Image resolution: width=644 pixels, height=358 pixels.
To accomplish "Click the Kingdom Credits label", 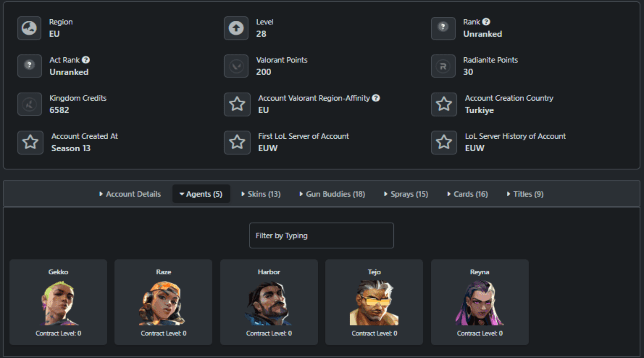I will tap(78, 98).
